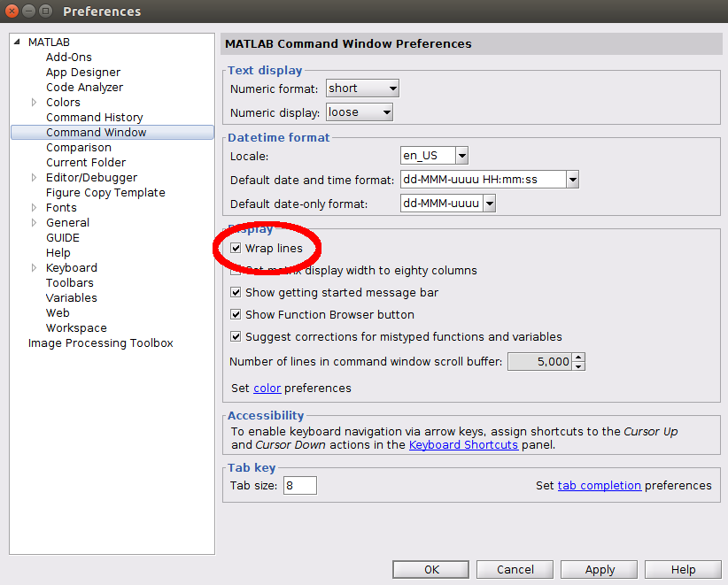Open Variables preferences
Viewport: 728px width, 585px height.
[x=72, y=298]
